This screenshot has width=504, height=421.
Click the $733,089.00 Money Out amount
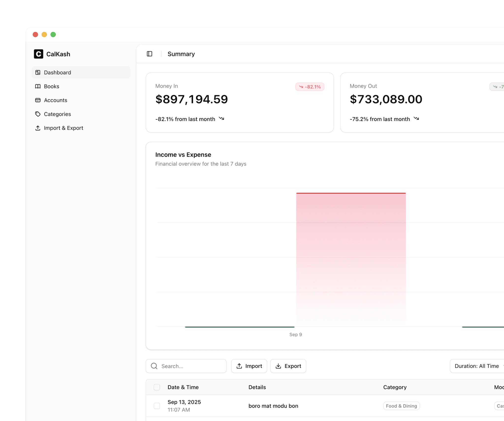(386, 99)
